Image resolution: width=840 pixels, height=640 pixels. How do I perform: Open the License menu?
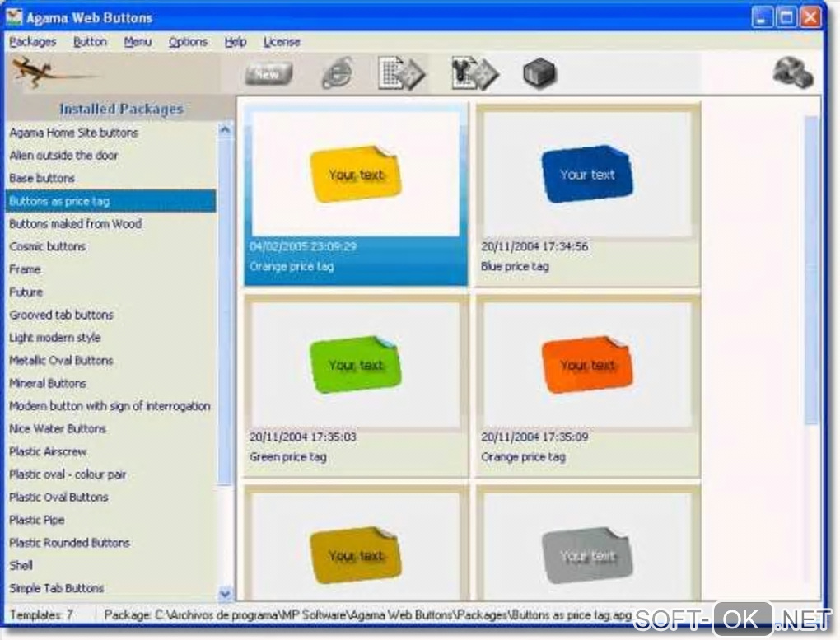click(x=282, y=42)
